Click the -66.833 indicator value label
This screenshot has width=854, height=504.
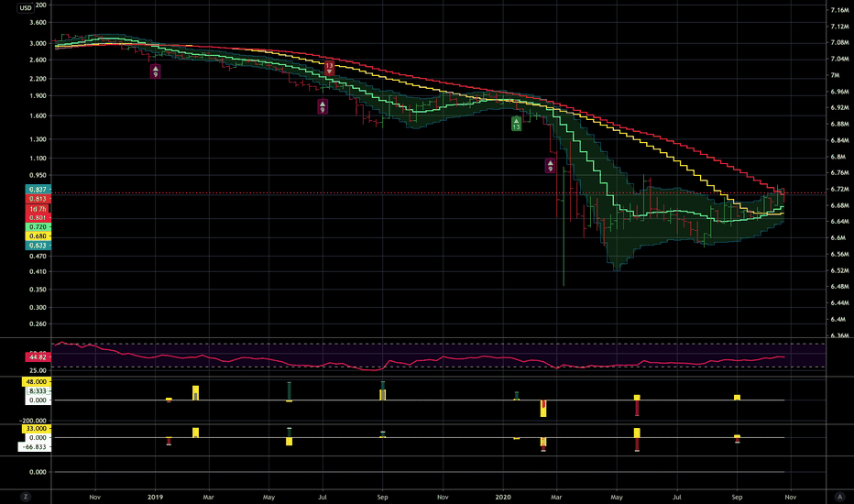(35, 447)
